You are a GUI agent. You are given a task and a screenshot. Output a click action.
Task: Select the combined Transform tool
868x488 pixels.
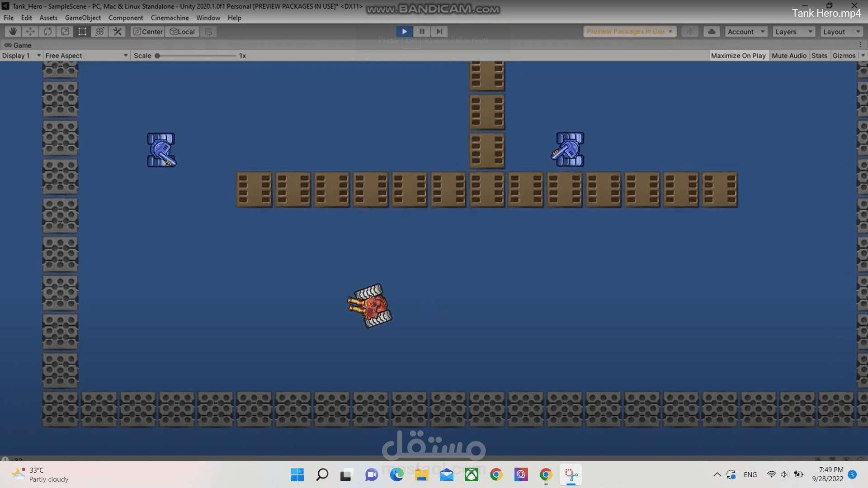pyautogui.click(x=100, y=32)
